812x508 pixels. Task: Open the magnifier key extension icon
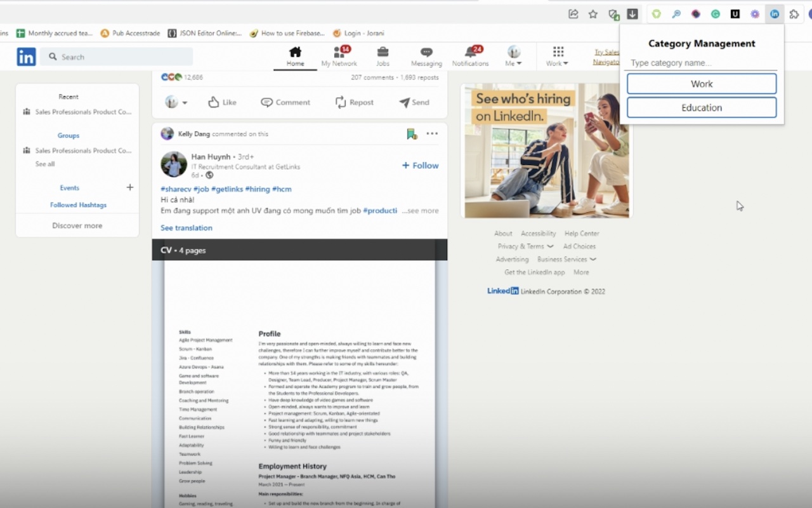pyautogui.click(x=676, y=14)
